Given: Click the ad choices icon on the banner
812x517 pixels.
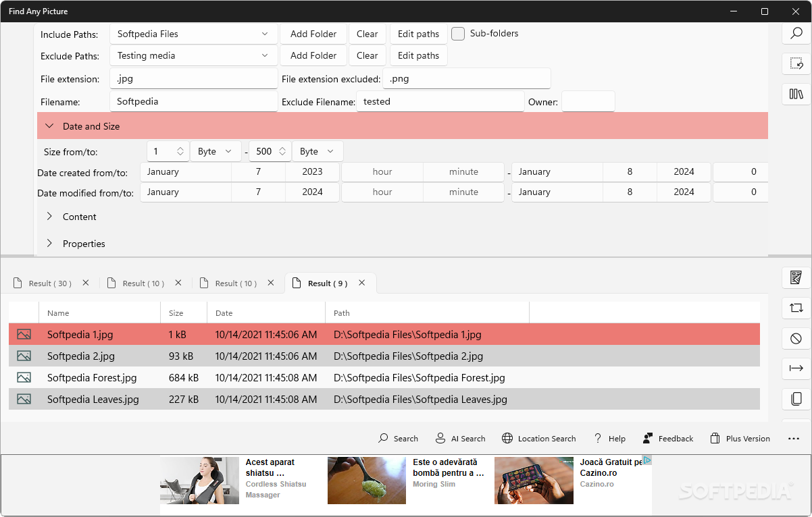Looking at the screenshot, I should (647, 460).
